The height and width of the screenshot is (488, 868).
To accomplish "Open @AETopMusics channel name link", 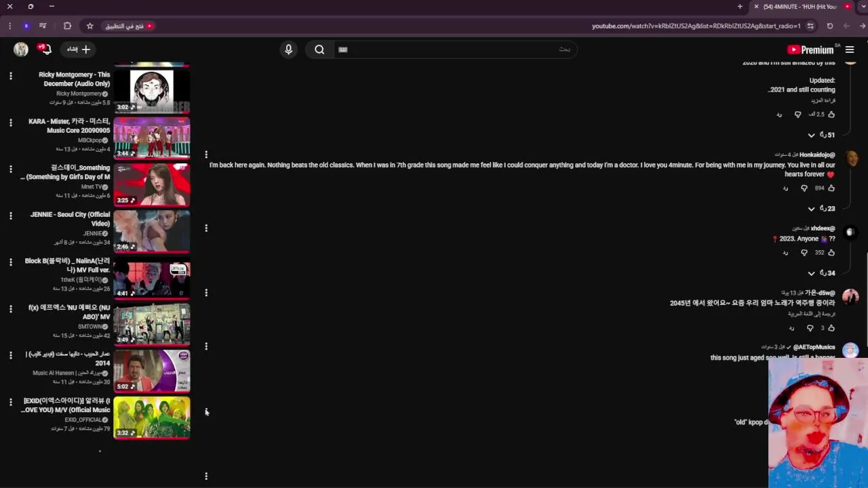I will 814,347.
